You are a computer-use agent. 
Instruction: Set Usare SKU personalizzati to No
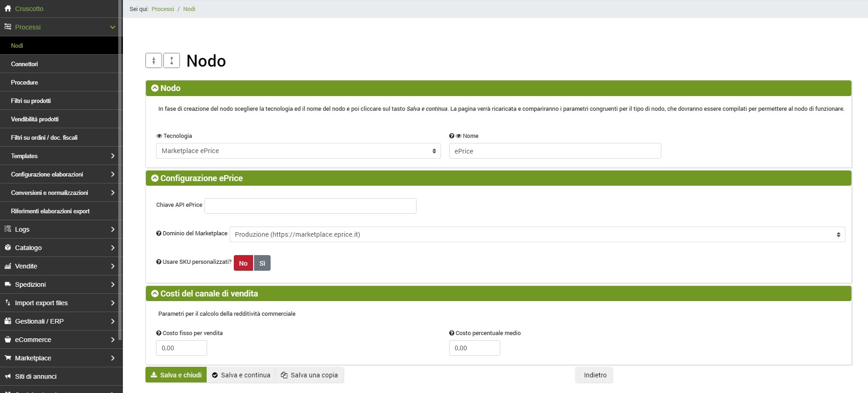point(243,263)
